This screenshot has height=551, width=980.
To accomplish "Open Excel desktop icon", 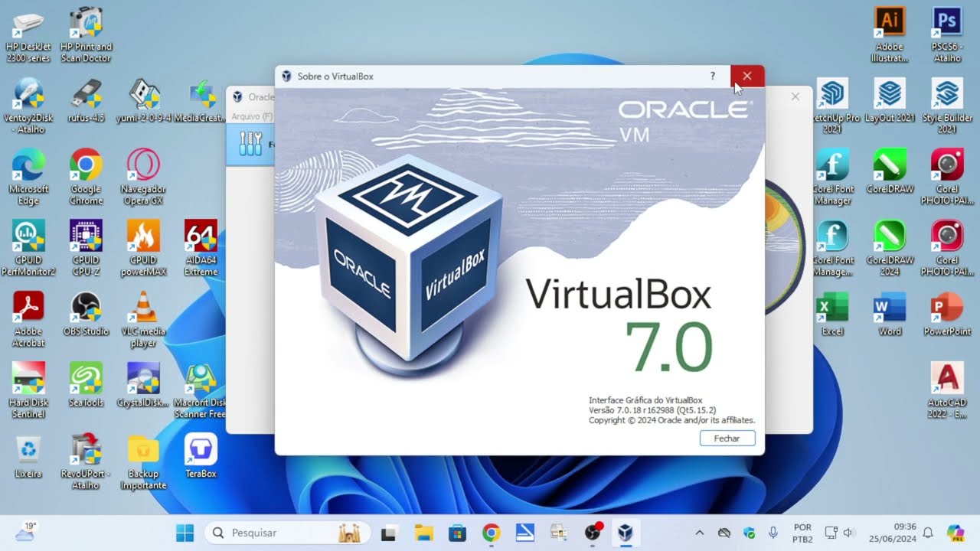I will tap(832, 314).
